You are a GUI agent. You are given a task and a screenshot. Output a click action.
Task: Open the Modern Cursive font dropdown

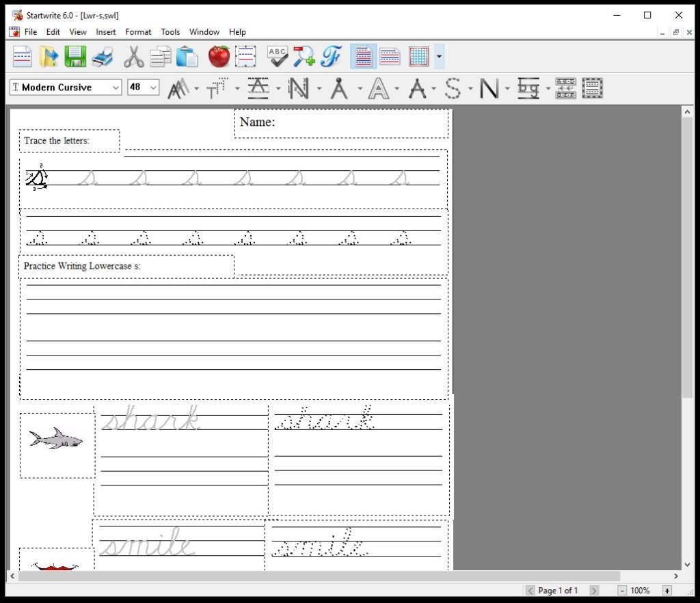(115, 88)
